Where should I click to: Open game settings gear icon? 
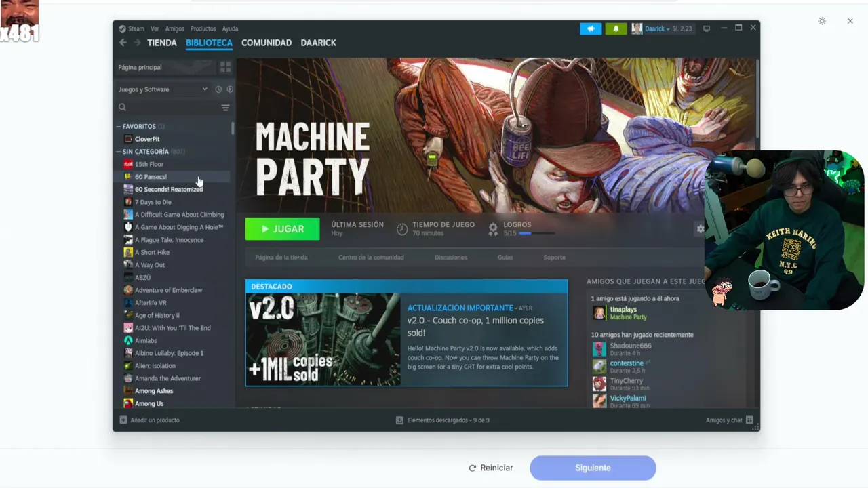(x=701, y=229)
